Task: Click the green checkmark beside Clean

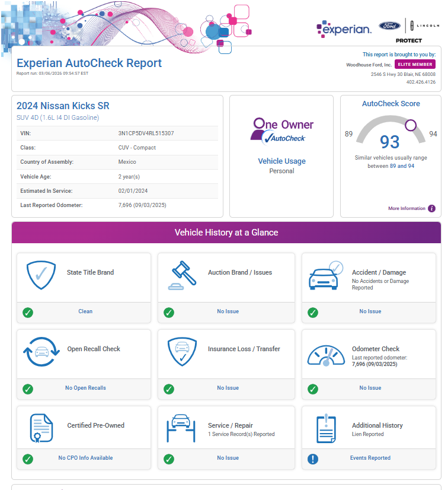Action: pyautogui.click(x=28, y=312)
